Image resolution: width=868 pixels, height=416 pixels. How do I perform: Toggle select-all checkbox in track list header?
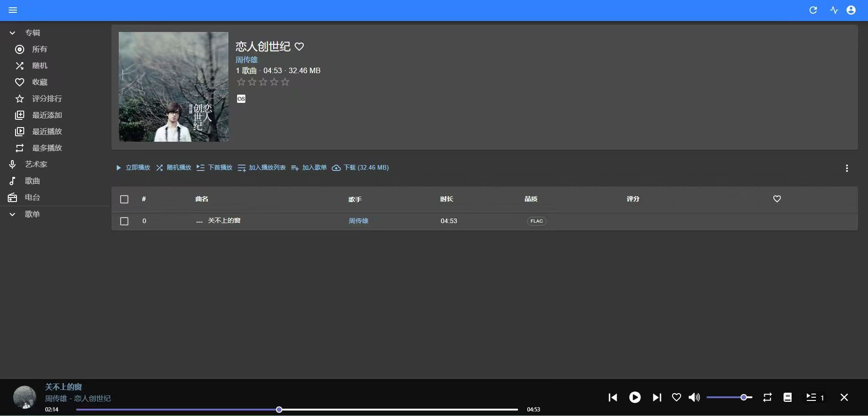click(x=124, y=200)
